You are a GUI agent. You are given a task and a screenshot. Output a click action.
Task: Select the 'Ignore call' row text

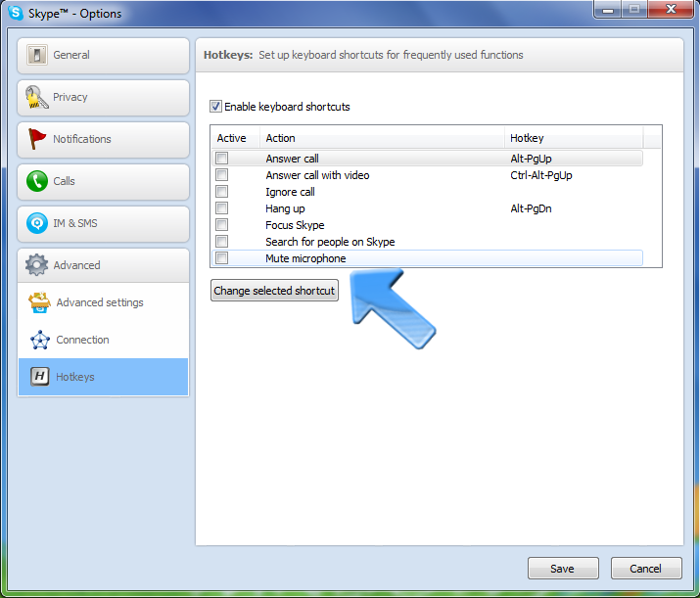(x=290, y=192)
